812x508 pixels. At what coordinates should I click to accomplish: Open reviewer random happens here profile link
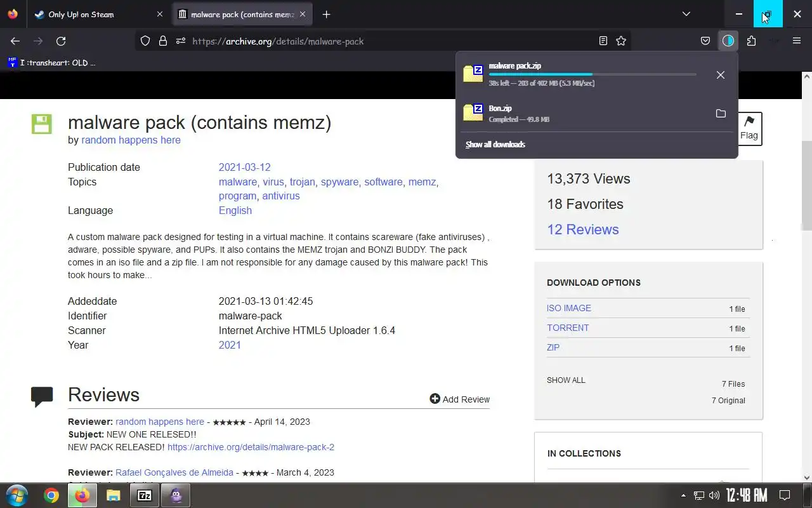160,422
